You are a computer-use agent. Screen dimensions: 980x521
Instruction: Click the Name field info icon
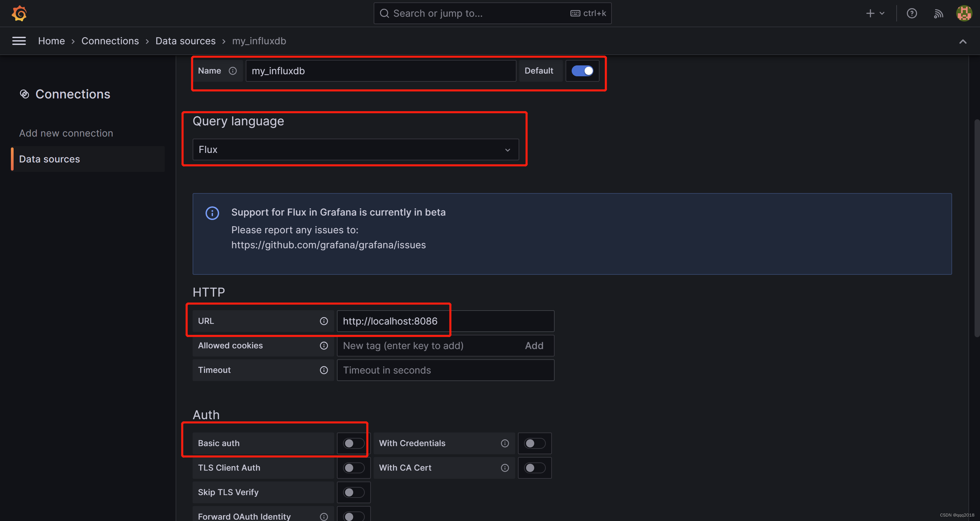pos(233,71)
